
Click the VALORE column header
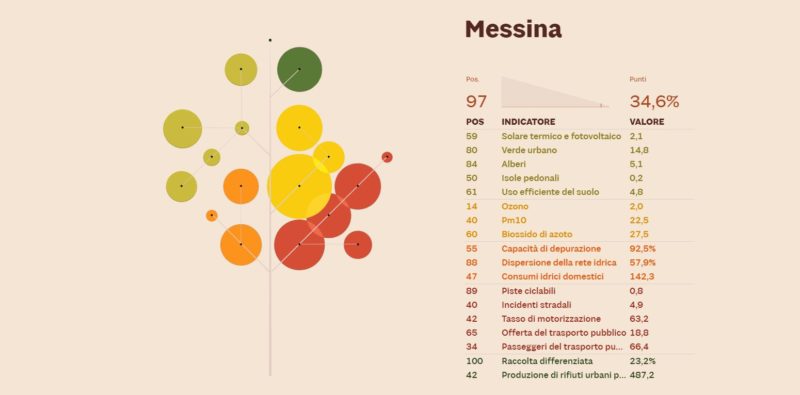[647, 122]
